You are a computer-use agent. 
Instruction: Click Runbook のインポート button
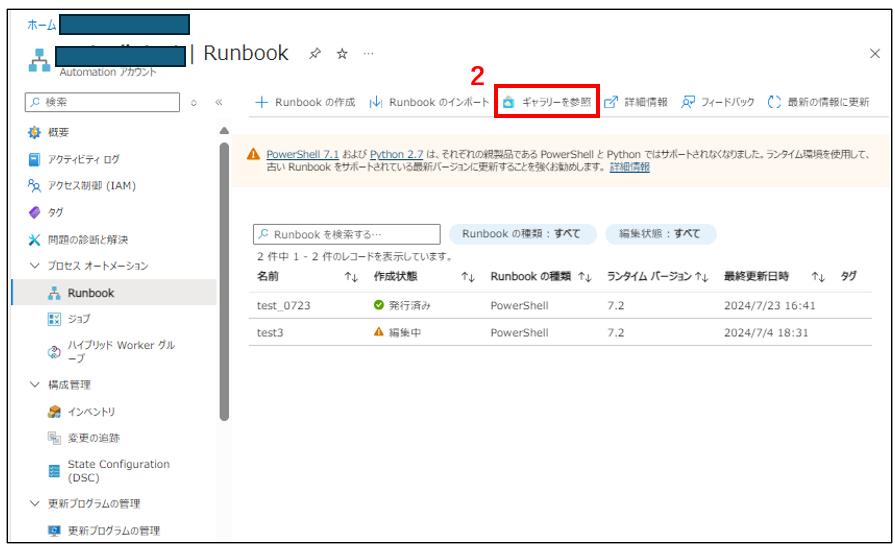coord(429,102)
